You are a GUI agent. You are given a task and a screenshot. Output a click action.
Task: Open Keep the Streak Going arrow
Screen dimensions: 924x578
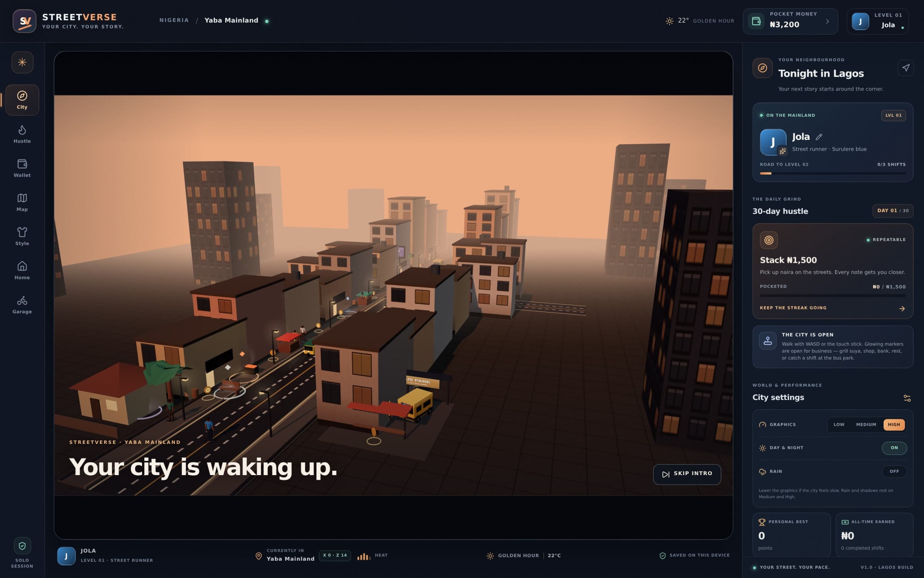pyautogui.click(x=902, y=308)
